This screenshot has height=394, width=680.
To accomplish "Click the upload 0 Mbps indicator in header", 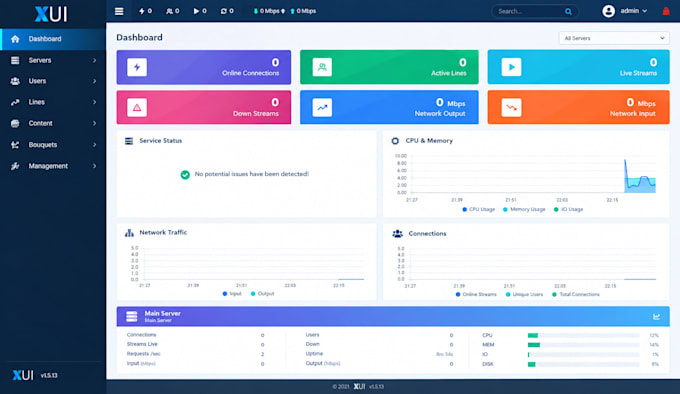I will (x=303, y=11).
